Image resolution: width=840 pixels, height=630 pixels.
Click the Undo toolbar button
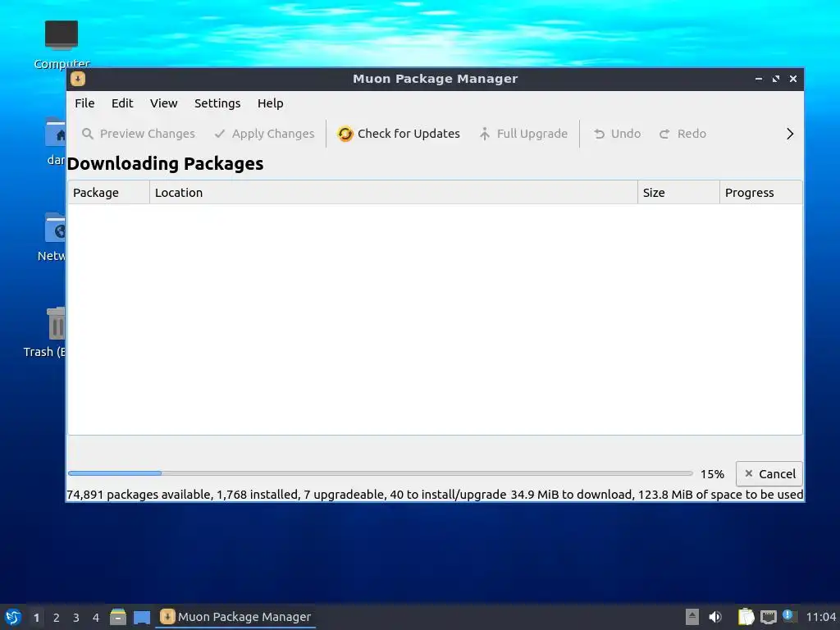coord(617,134)
